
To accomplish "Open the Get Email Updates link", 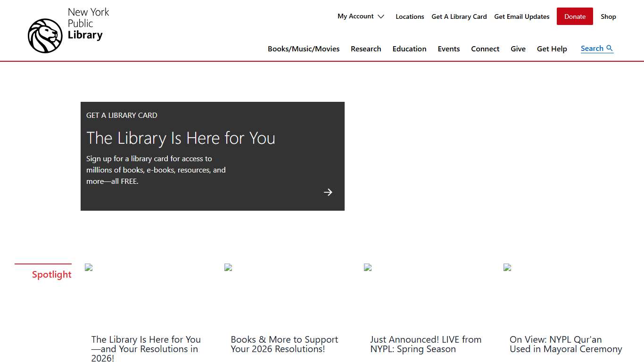I will (x=521, y=16).
